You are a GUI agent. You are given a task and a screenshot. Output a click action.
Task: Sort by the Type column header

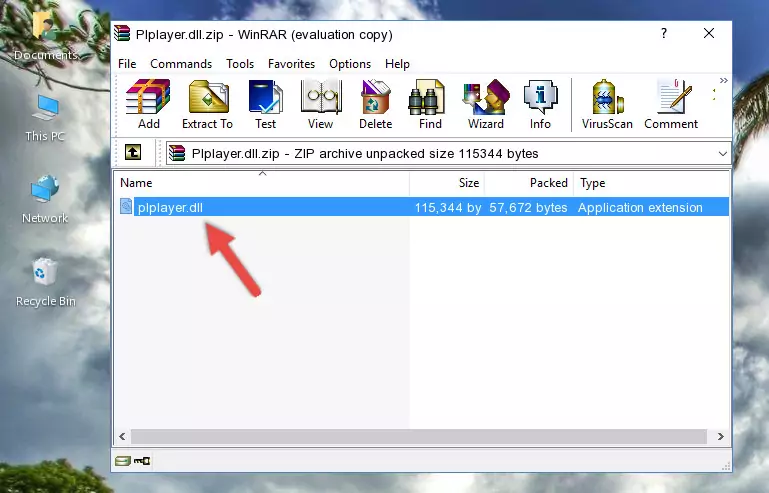coord(651,183)
